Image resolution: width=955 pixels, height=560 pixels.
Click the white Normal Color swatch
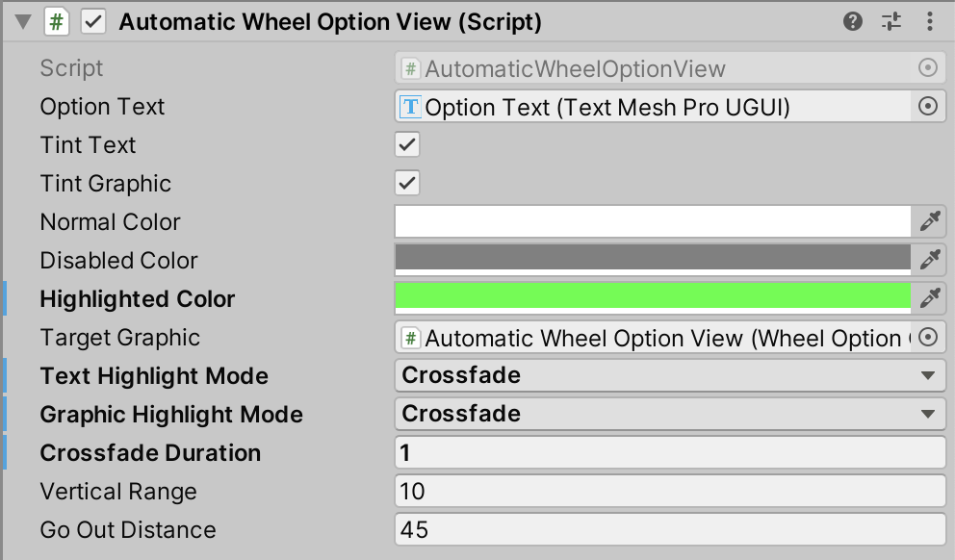pos(653,220)
